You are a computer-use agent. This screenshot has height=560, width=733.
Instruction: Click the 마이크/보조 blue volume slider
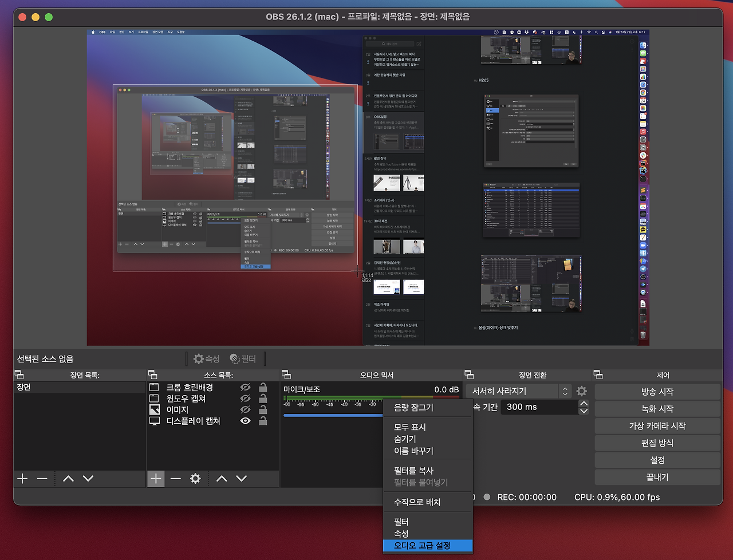pos(333,416)
